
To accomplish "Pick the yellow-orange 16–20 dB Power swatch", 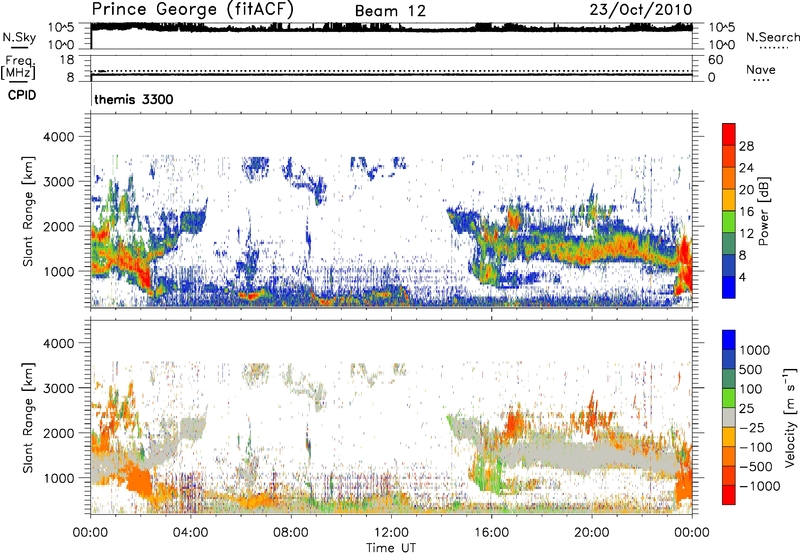I will pos(729,199).
